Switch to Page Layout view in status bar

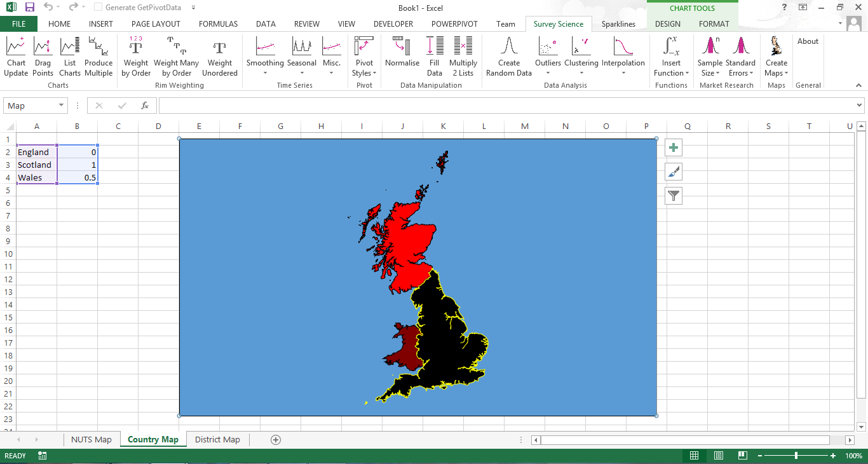click(718, 455)
